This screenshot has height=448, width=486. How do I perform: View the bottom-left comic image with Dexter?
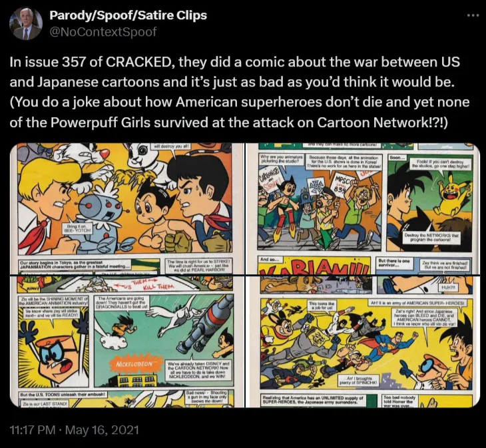click(127, 341)
